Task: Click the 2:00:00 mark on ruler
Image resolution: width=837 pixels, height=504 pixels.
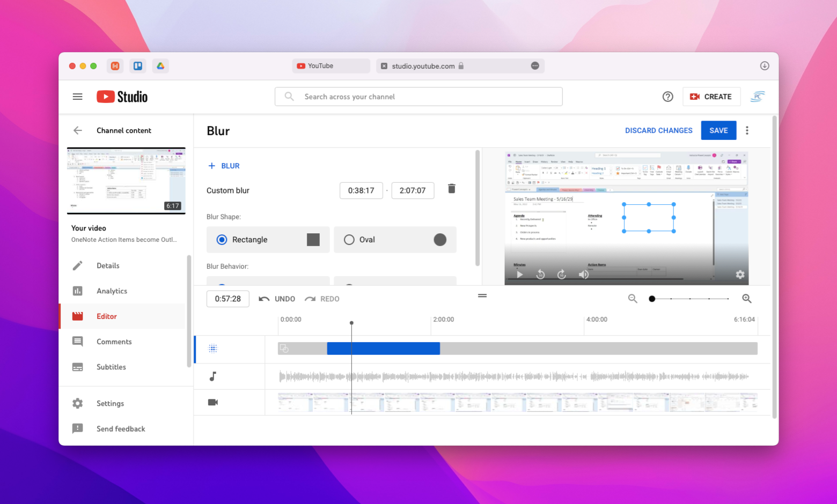Action: 444,319
